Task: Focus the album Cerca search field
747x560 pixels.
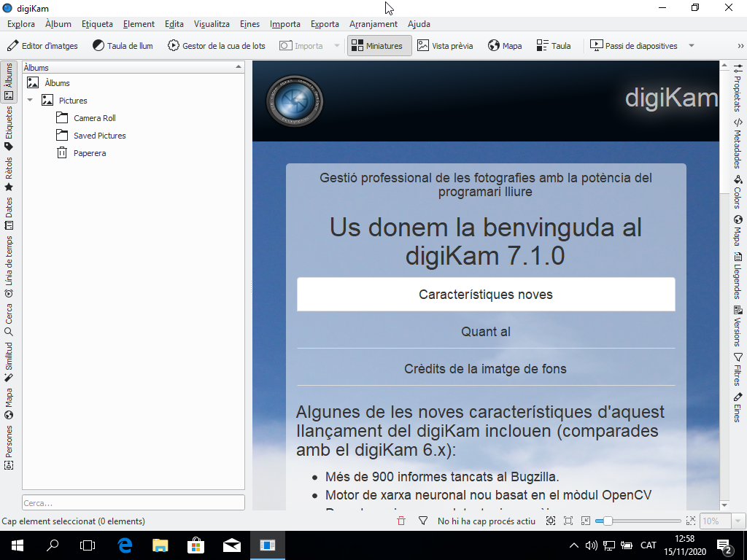Action: (133, 503)
